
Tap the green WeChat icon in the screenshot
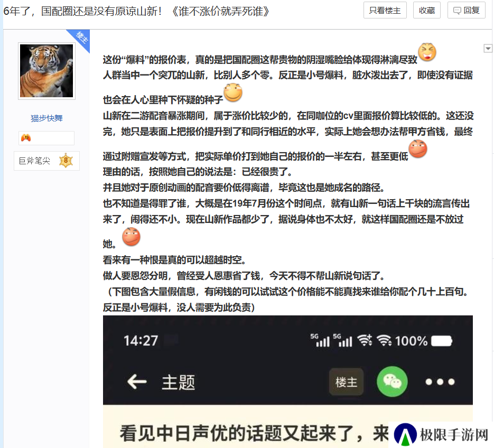[392, 382]
